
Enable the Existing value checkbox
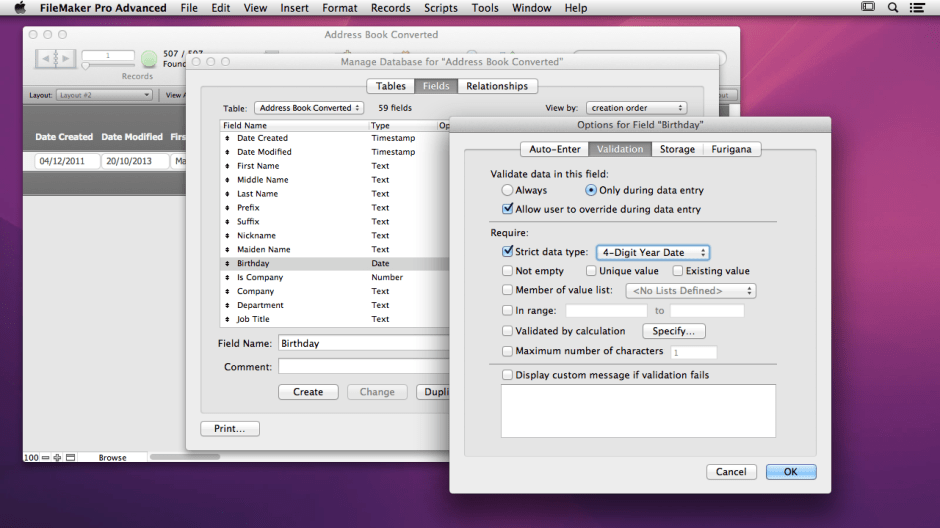(x=677, y=271)
